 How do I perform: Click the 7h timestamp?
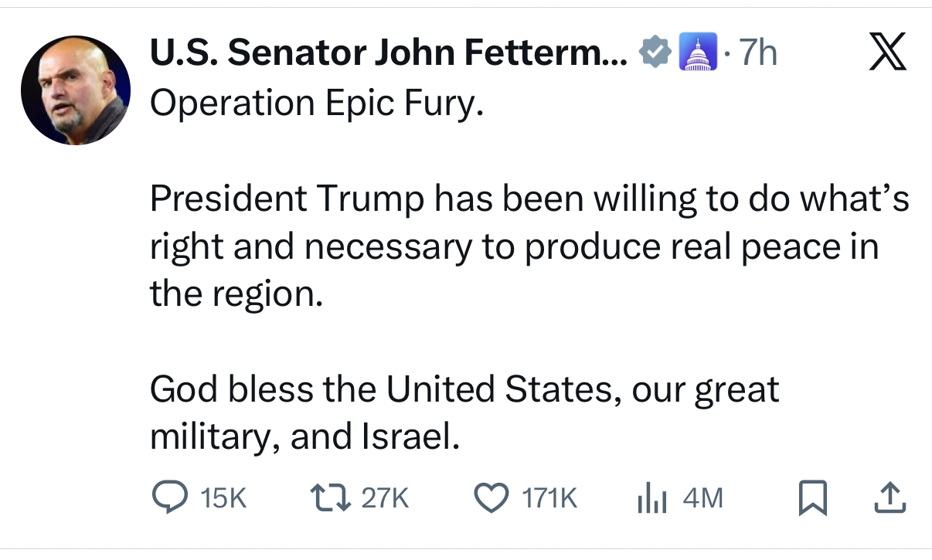click(x=757, y=54)
